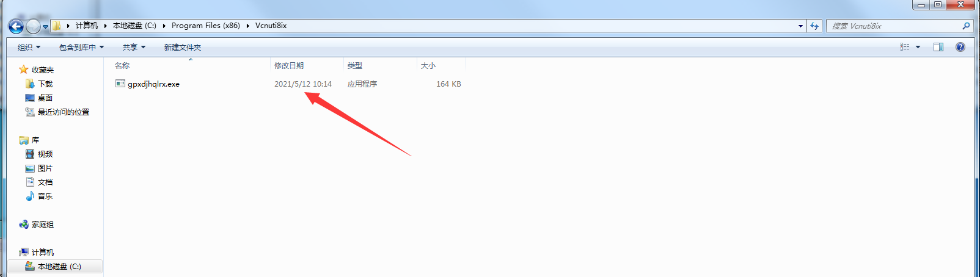Click the change view icon

[x=905, y=47]
